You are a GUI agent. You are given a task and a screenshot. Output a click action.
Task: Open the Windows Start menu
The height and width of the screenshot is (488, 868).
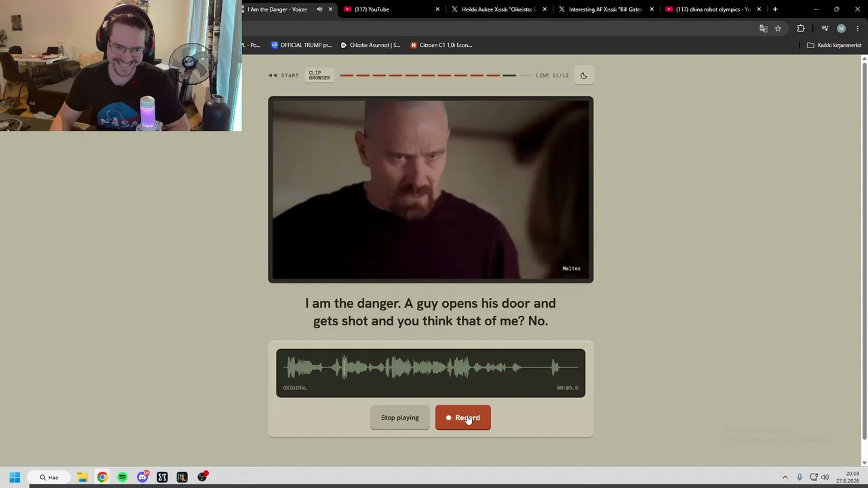[14, 477]
